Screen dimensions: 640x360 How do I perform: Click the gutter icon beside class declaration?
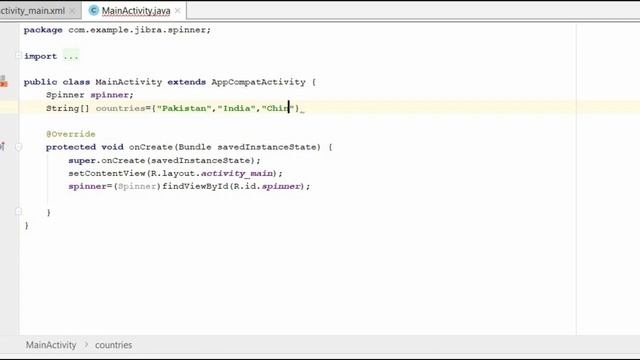coord(4,82)
